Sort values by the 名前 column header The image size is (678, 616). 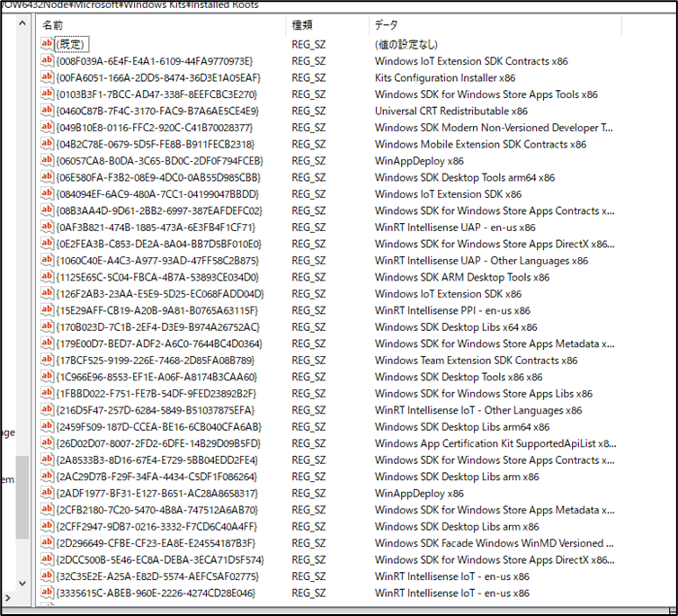[x=161, y=25]
